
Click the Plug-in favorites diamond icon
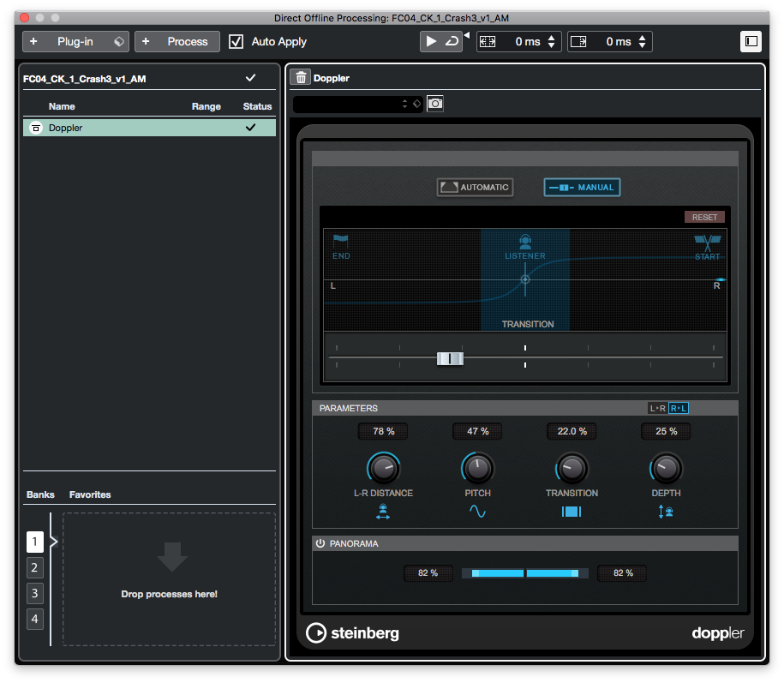(119, 41)
